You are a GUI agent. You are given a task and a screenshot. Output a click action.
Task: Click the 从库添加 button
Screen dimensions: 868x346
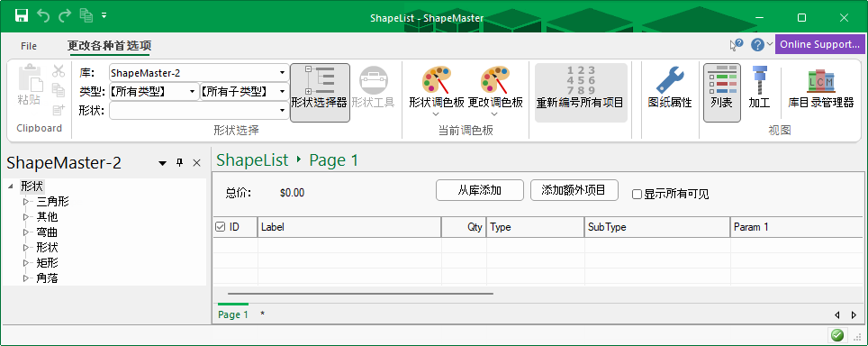pos(479,190)
